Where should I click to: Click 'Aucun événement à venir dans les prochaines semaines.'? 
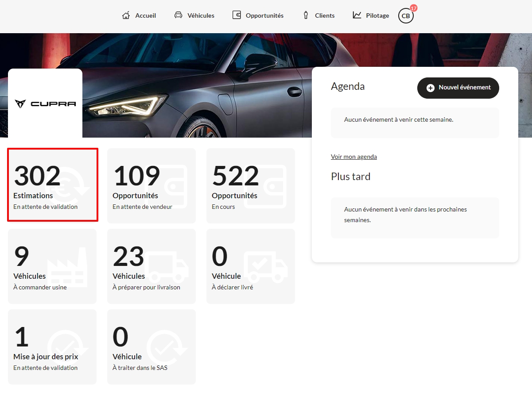click(405, 215)
